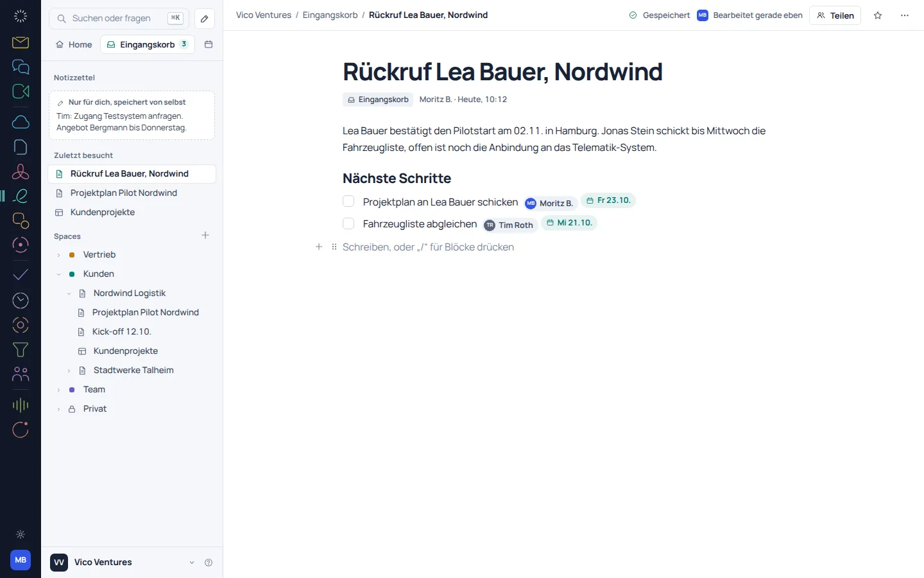Expand the Privat space

pyautogui.click(x=58, y=409)
